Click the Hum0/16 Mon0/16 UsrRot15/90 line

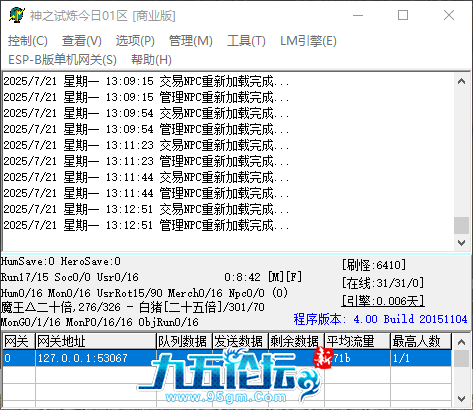(144, 293)
